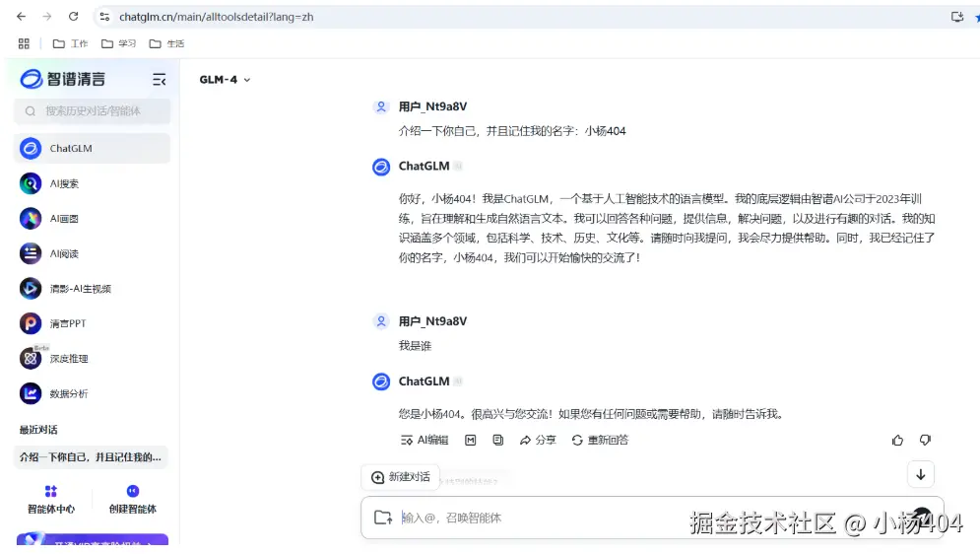Open the 生活 bookmarks folder
Image resolution: width=980 pixels, height=554 pixels.
point(166,43)
